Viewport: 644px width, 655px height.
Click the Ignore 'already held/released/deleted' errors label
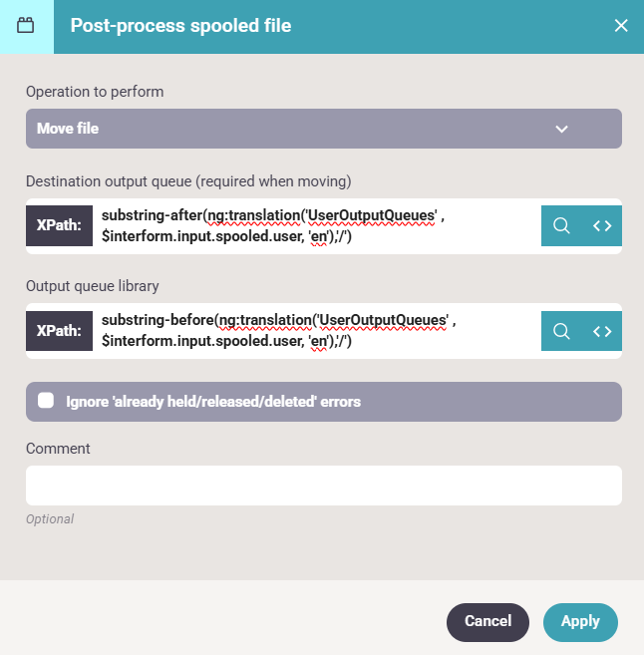tap(213, 402)
